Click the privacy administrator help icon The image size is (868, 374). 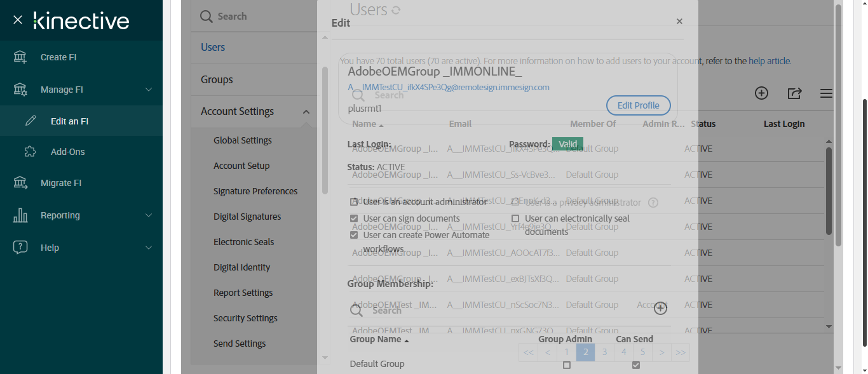(x=653, y=203)
